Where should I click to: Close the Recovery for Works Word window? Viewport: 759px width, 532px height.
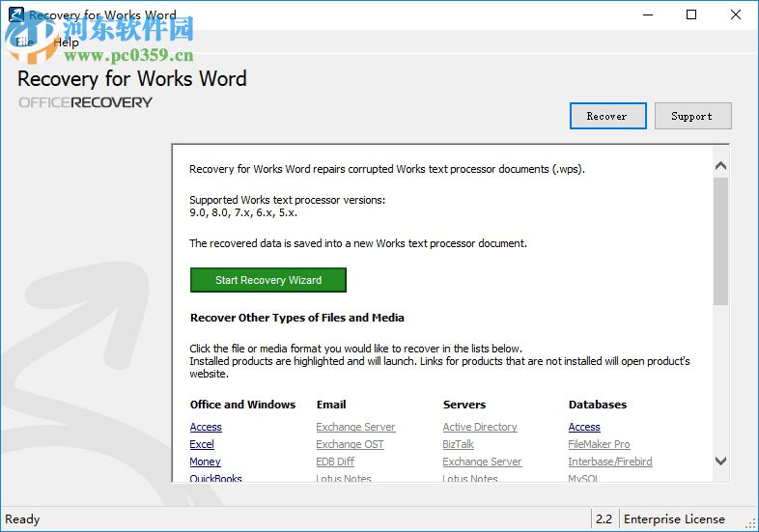coord(735,15)
